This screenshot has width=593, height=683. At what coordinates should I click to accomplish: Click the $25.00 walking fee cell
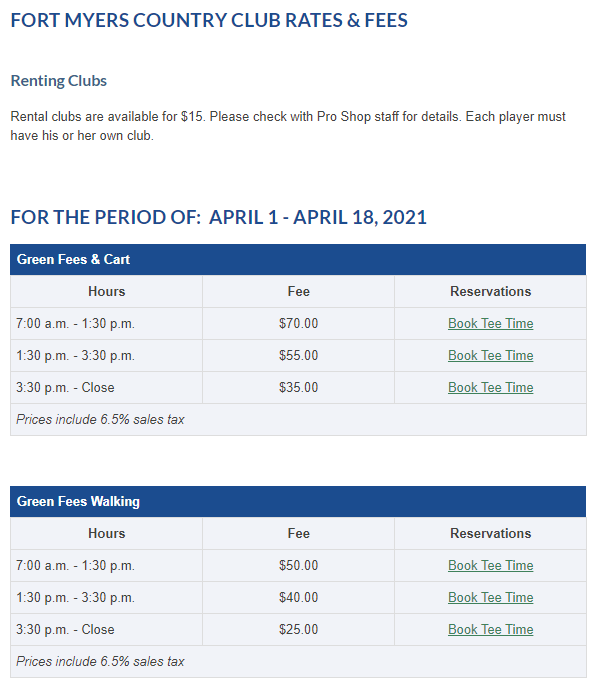(298, 629)
